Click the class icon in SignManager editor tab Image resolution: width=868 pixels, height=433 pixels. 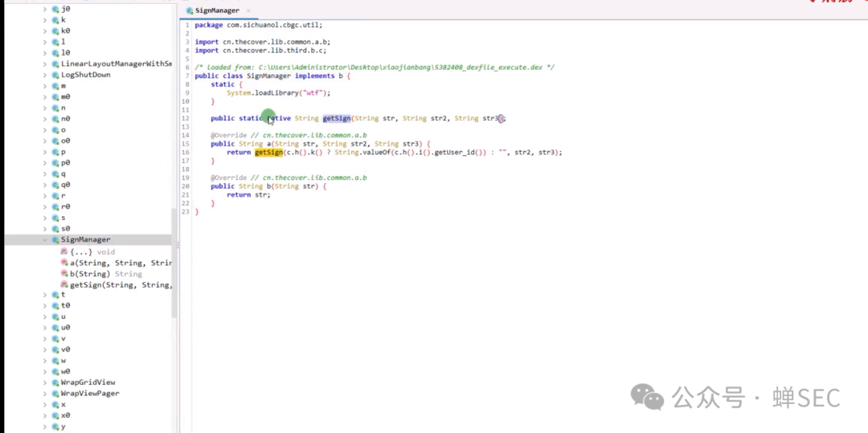point(190,10)
